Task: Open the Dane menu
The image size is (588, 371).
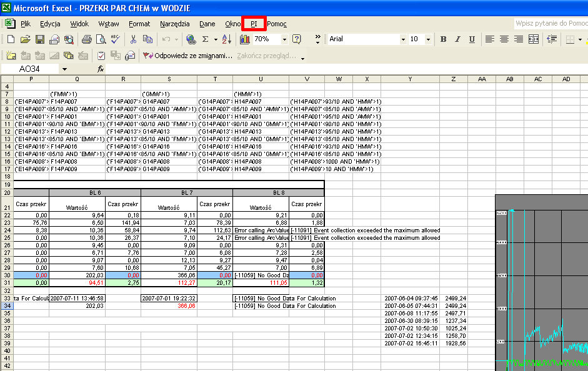Action: pyautogui.click(x=207, y=24)
